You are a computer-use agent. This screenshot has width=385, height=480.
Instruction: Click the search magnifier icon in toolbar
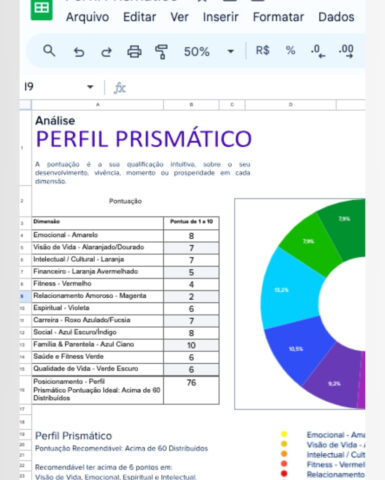49,51
